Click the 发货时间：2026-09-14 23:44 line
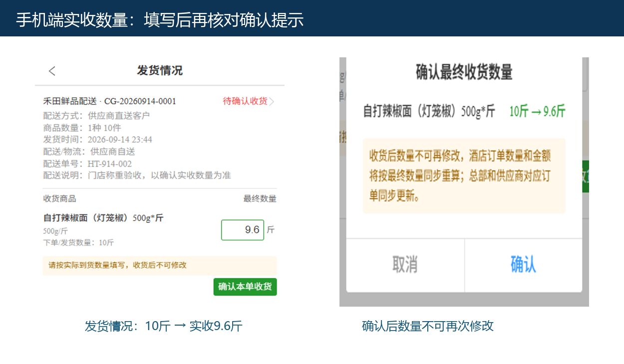Image resolution: width=624 pixels, height=364 pixels. (98, 140)
